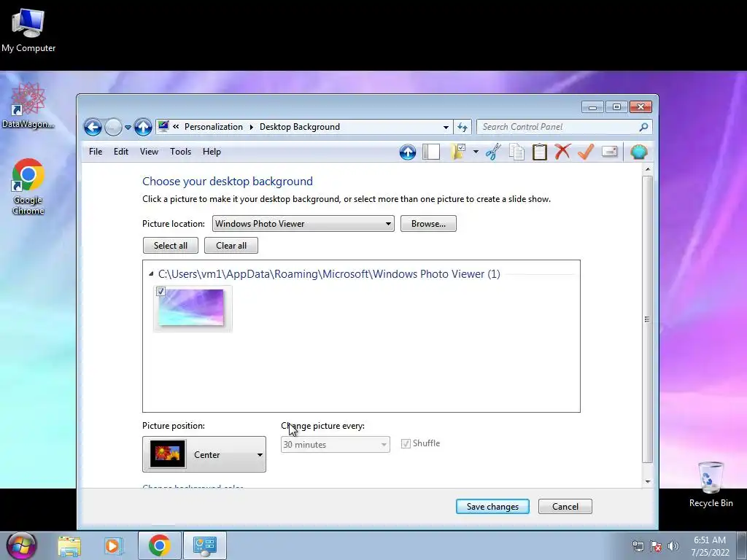Click the Paste clipboard icon
Image resolution: width=747 pixels, height=560 pixels.
click(x=539, y=152)
